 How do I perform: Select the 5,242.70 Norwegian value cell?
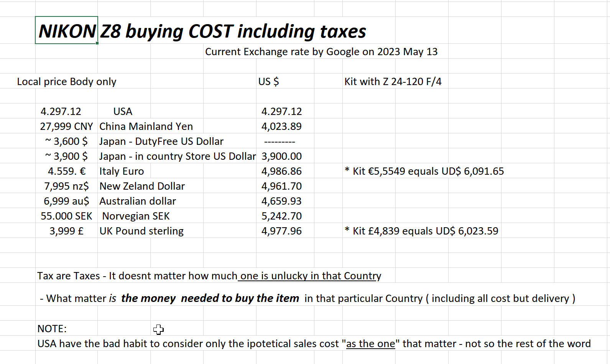[281, 216]
